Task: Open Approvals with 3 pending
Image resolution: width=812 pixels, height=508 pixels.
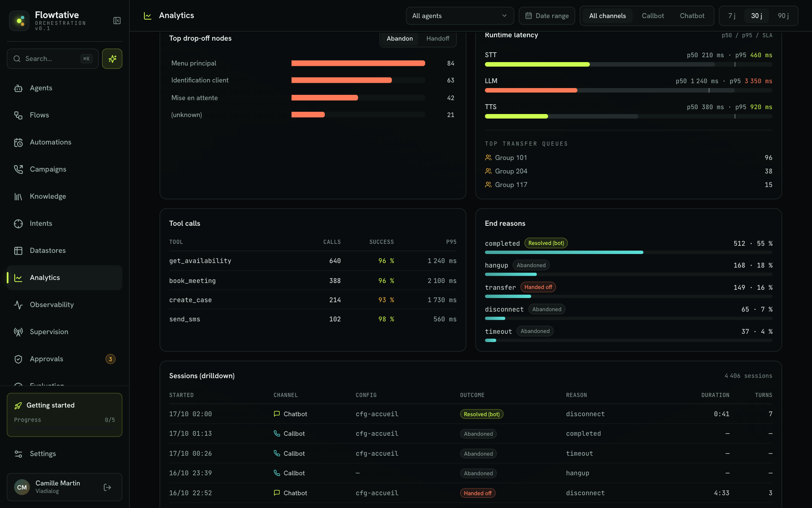Action: [x=64, y=359]
